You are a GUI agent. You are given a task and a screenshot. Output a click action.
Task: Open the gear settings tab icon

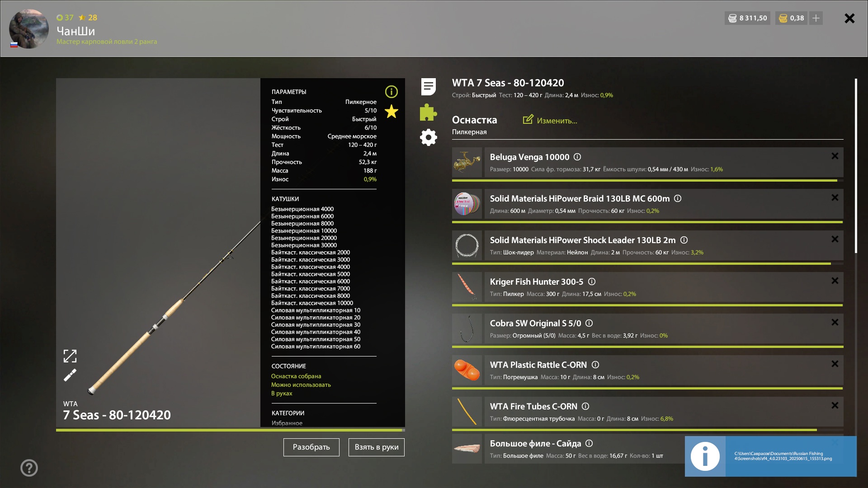coord(428,137)
